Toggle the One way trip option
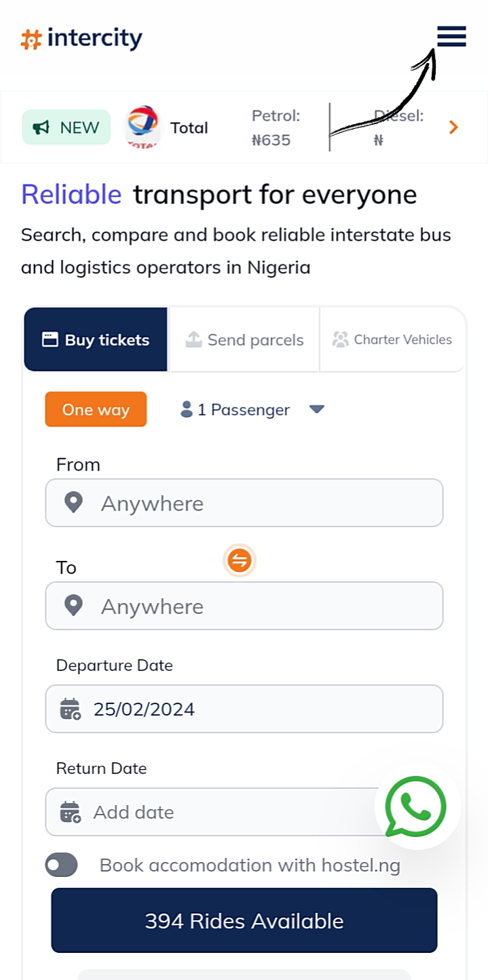488x980 pixels. (x=96, y=409)
